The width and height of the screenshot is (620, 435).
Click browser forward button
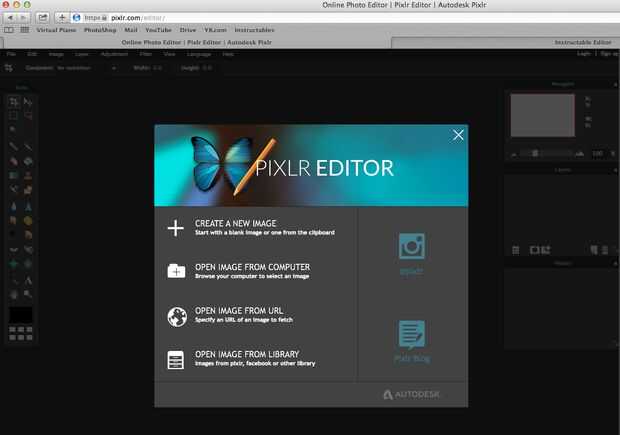click(23, 18)
